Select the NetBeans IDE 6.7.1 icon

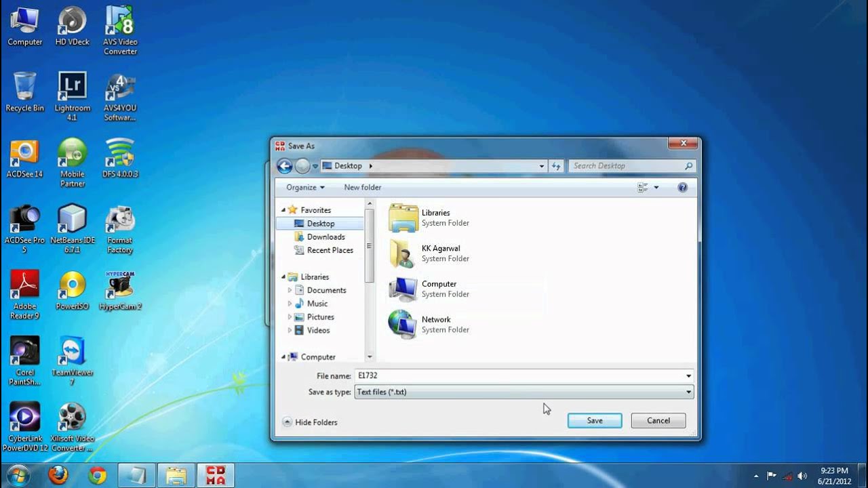pos(72,229)
